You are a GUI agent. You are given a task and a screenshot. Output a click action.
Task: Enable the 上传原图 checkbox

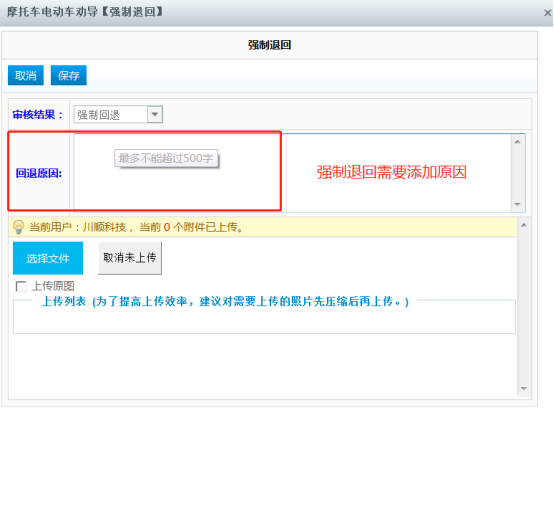(x=21, y=286)
